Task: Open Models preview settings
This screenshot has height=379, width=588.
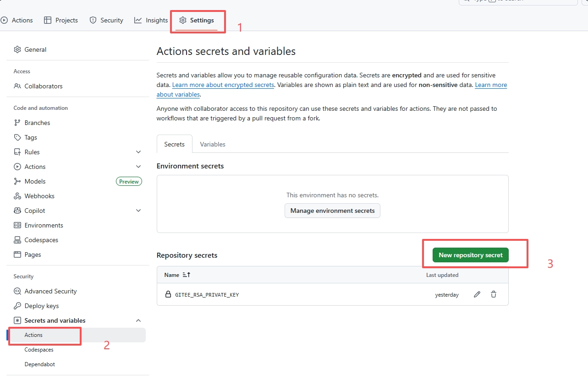Action: 35,181
